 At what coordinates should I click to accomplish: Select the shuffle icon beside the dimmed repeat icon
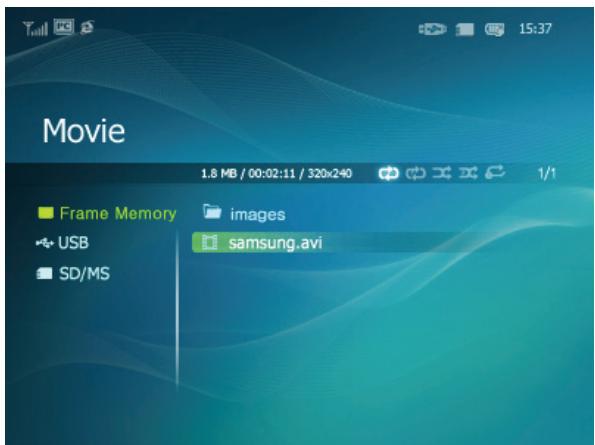pyautogui.click(x=442, y=173)
